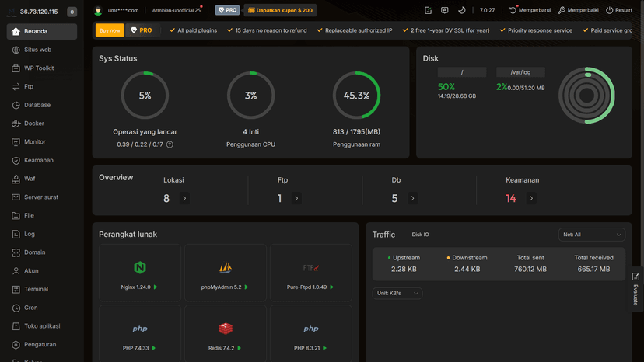
Task: Expand the Lokasi count arrow
Action: click(x=184, y=199)
